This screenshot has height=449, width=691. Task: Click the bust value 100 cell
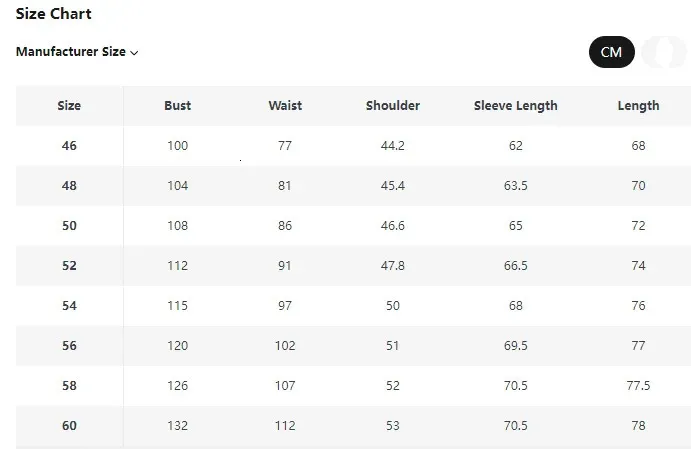click(x=178, y=146)
